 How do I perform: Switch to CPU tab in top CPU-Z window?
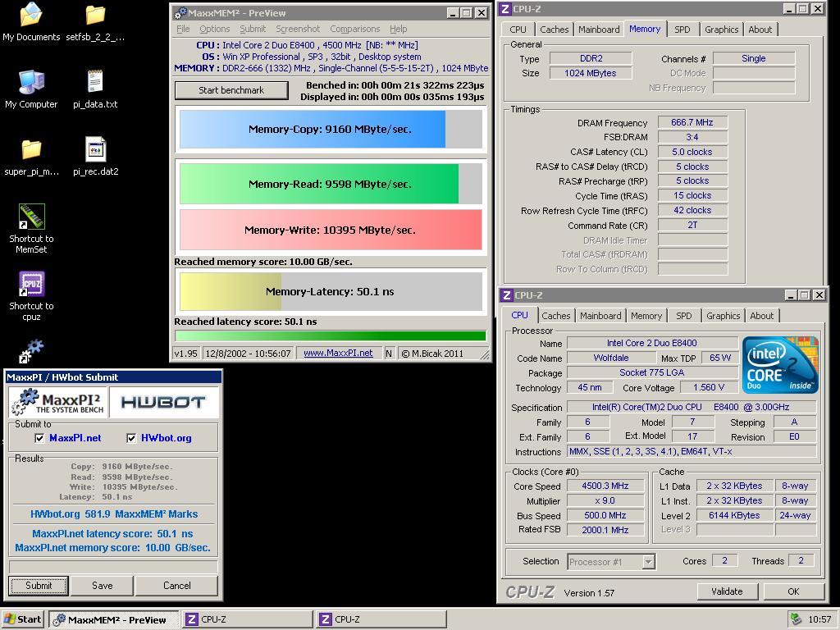[518, 30]
